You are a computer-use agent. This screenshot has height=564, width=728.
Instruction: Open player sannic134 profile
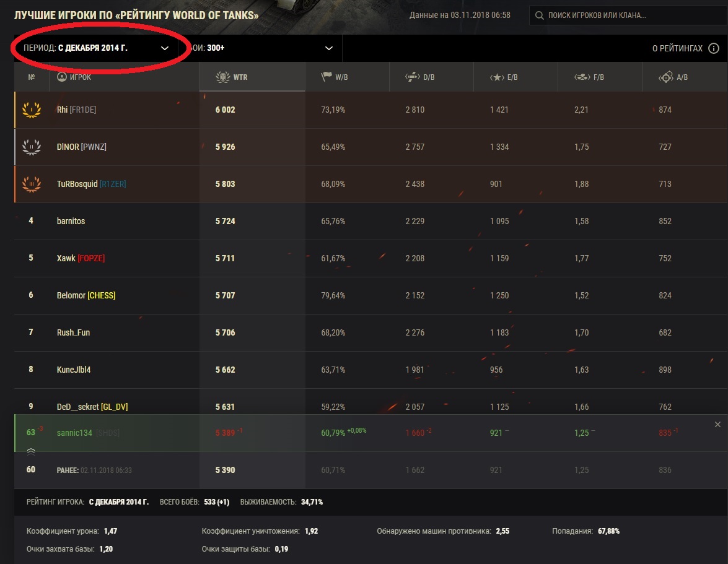point(74,433)
